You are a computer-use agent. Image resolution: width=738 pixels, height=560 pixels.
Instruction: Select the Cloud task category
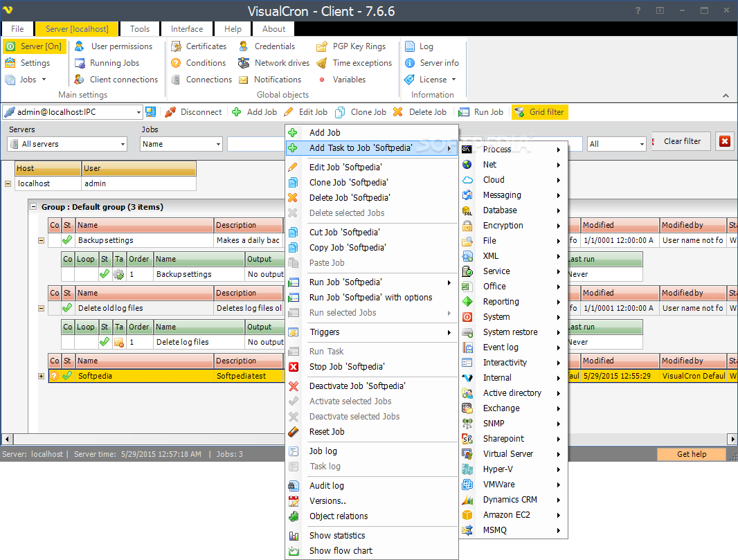[513, 180]
